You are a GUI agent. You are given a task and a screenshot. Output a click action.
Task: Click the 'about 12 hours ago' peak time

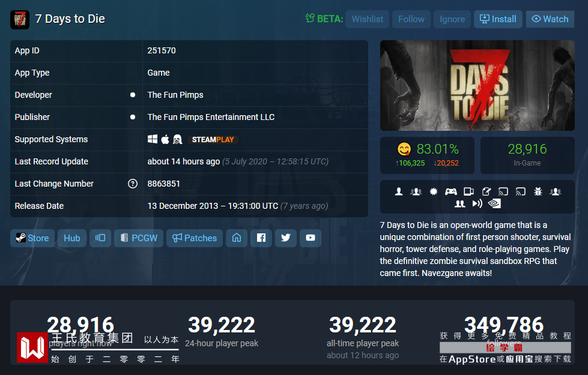click(x=362, y=355)
